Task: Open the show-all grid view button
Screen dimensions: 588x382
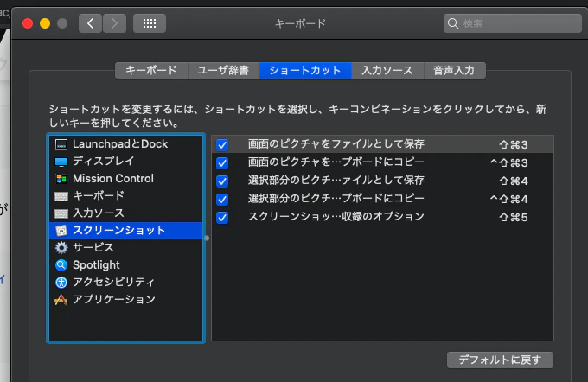Action: point(150,23)
